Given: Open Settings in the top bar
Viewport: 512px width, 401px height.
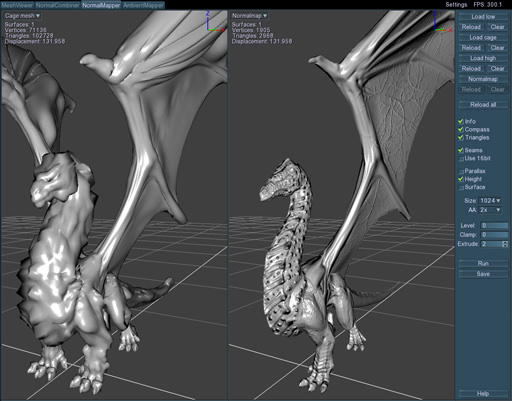Looking at the screenshot, I should [x=456, y=5].
